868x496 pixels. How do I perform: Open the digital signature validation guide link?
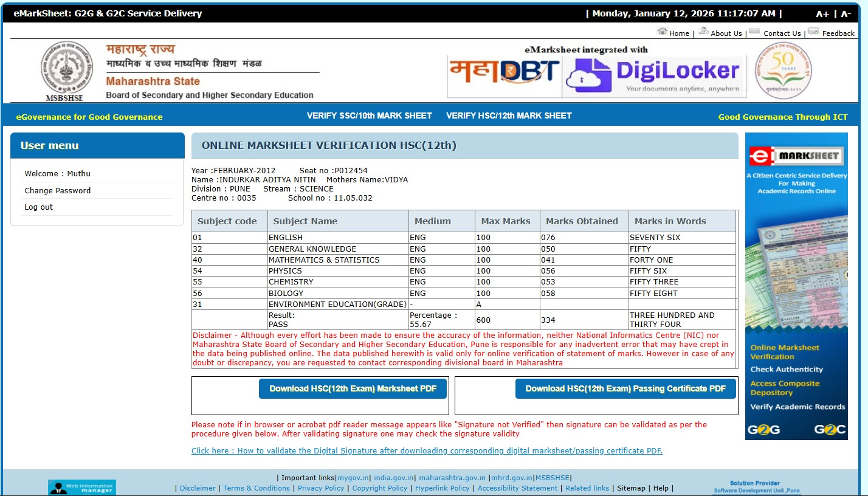(x=427, y=451)
